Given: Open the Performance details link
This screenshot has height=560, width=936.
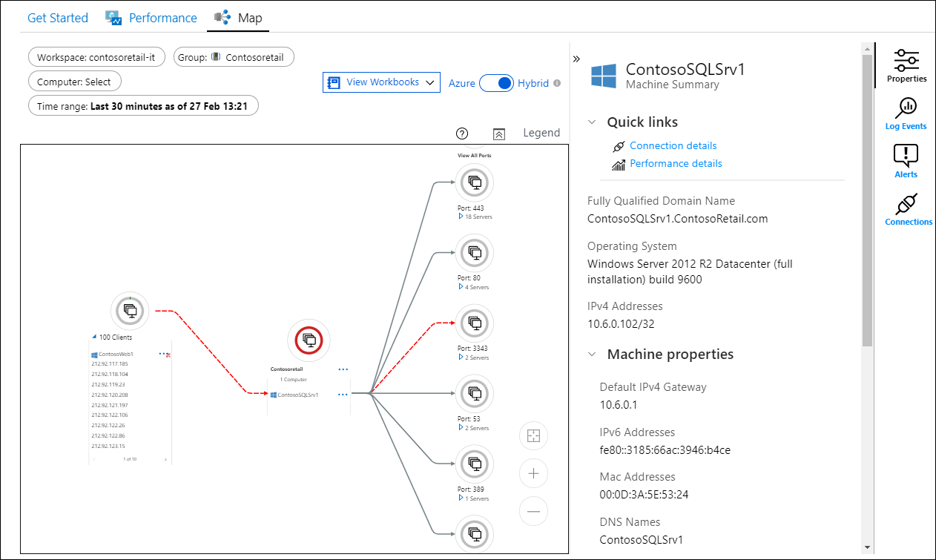Looking at the screenshot, I should 676,164.
